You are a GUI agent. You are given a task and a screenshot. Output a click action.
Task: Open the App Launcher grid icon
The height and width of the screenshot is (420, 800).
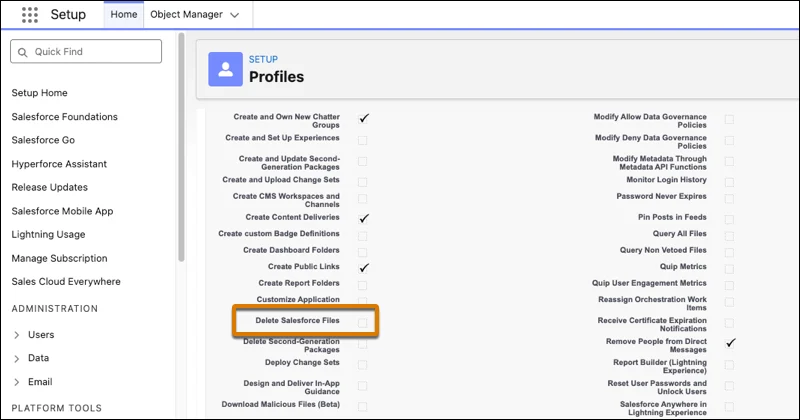(30, 15)
